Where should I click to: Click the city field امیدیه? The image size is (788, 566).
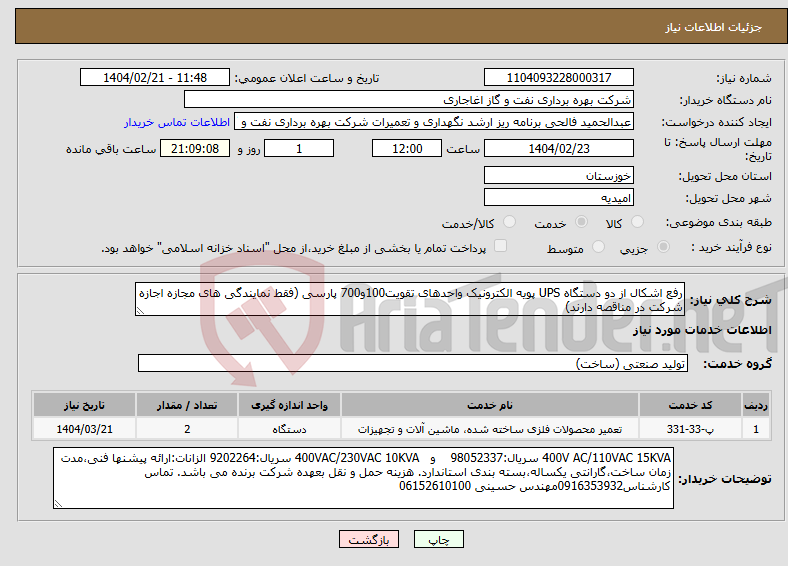(558, 197)
